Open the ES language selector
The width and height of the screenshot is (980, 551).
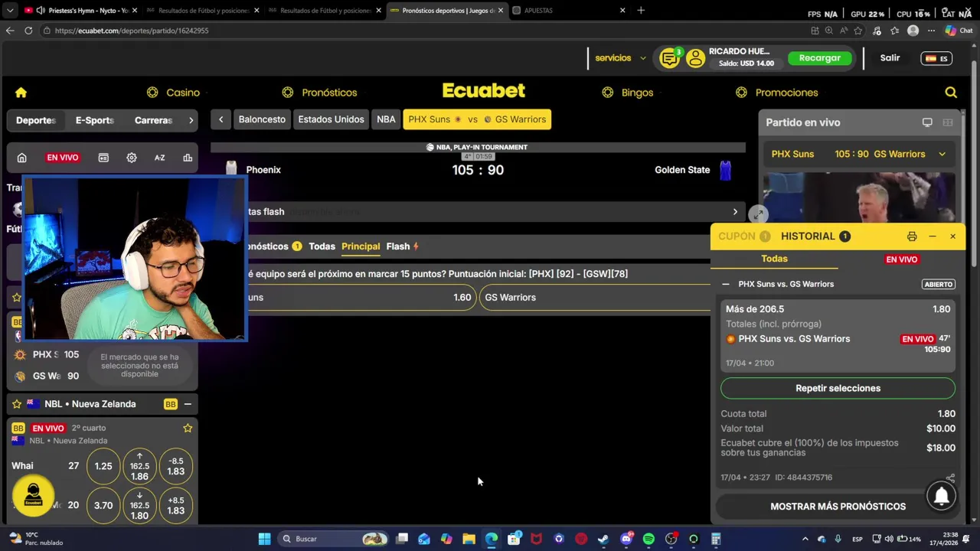pos(936,58)
